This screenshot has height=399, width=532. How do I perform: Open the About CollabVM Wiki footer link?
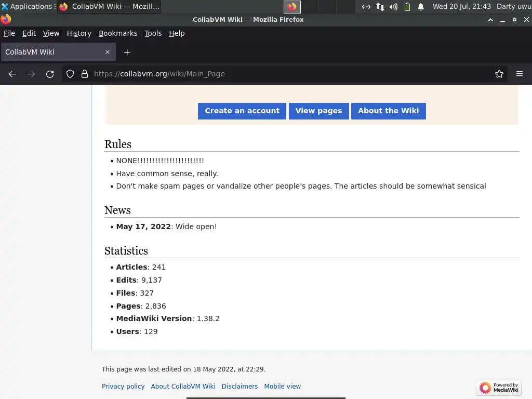(x=183, y=386)
